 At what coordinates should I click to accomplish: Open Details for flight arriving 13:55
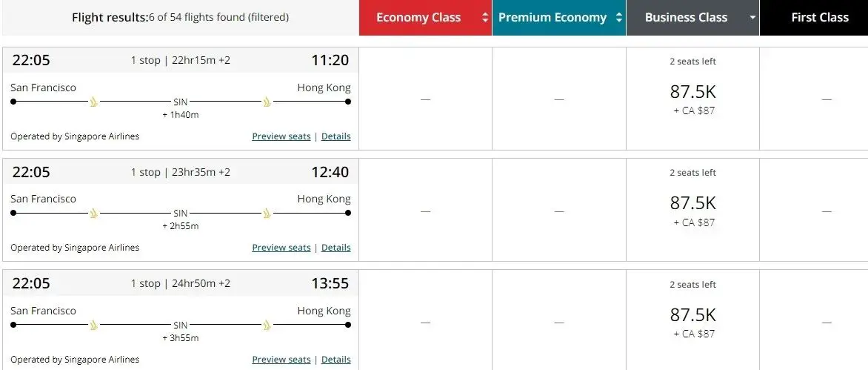[335, 360]
